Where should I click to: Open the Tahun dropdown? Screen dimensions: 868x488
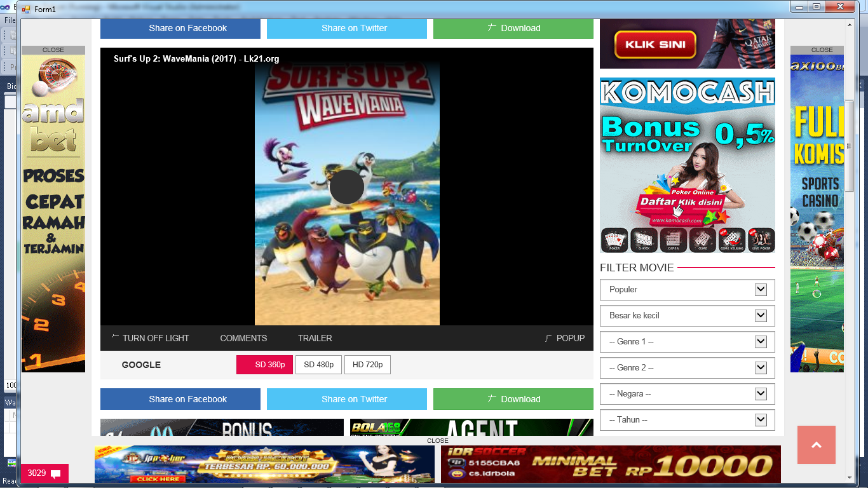[688, 419]
